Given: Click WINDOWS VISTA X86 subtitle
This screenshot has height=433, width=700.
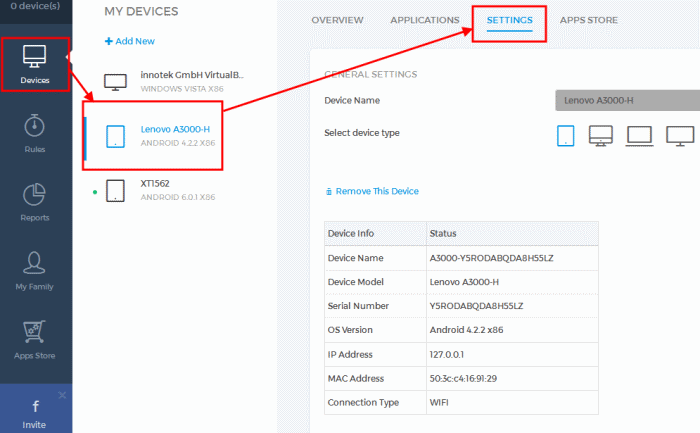Looking at the screenshot, I should pyautogui.click(x=182, y=89).
